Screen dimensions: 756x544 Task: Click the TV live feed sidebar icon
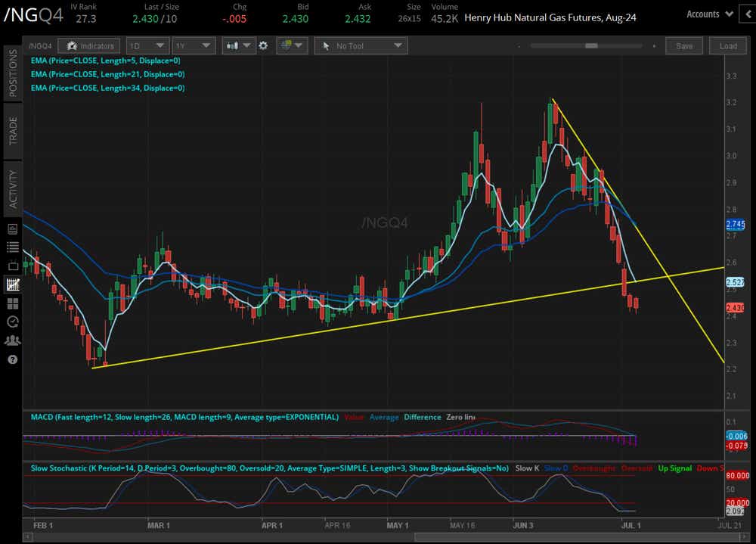pyautogui.click(x=13, y=266)
